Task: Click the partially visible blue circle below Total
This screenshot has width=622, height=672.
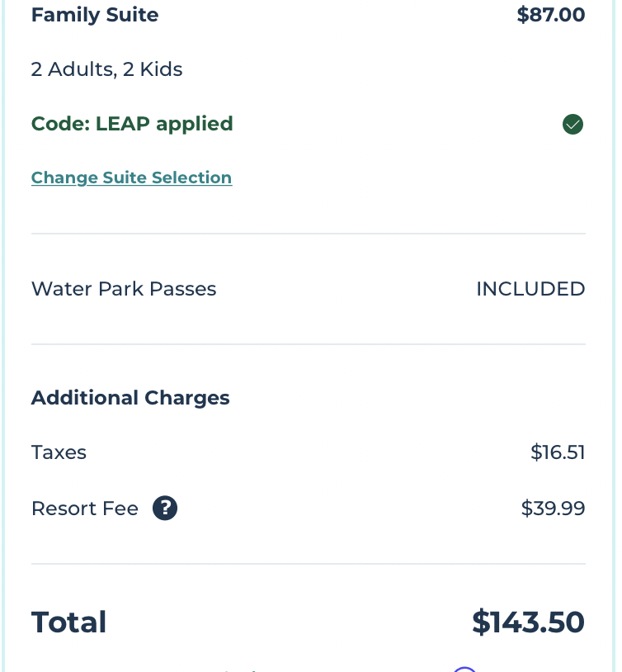Action: [x=464, y=670]
